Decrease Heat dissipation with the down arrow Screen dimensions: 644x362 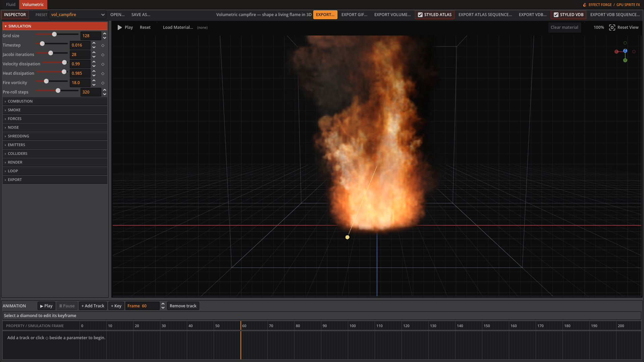94,75
